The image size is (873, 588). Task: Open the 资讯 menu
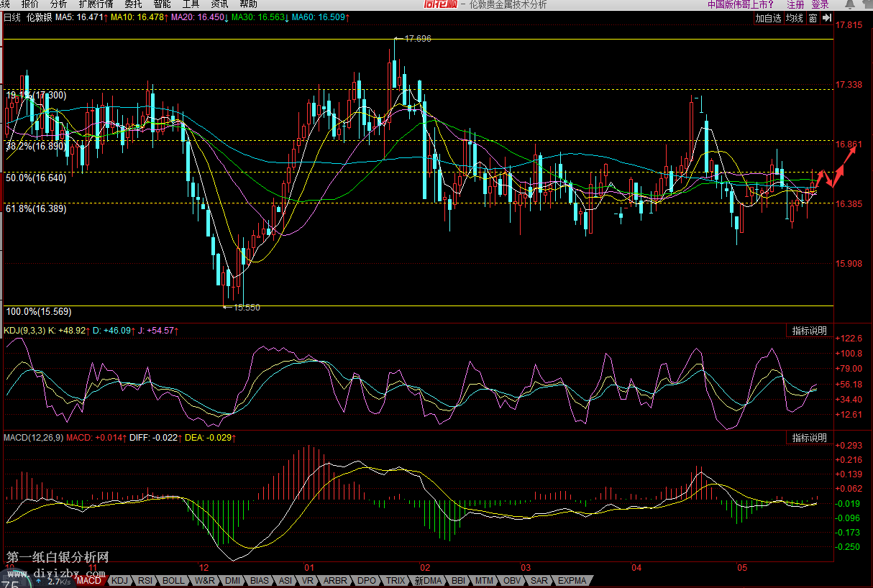click(x=218, y=4)
